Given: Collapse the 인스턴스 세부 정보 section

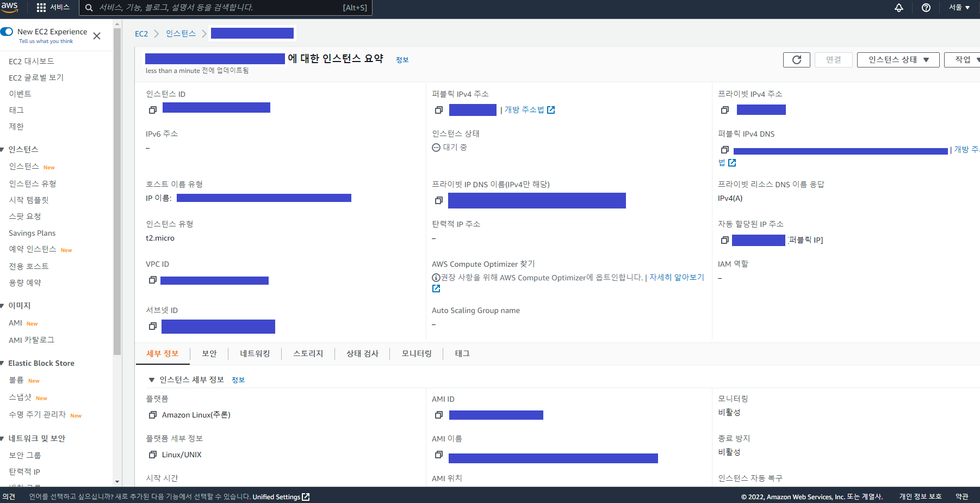Looking at the screenshot, I should click(x=152, y=380).
